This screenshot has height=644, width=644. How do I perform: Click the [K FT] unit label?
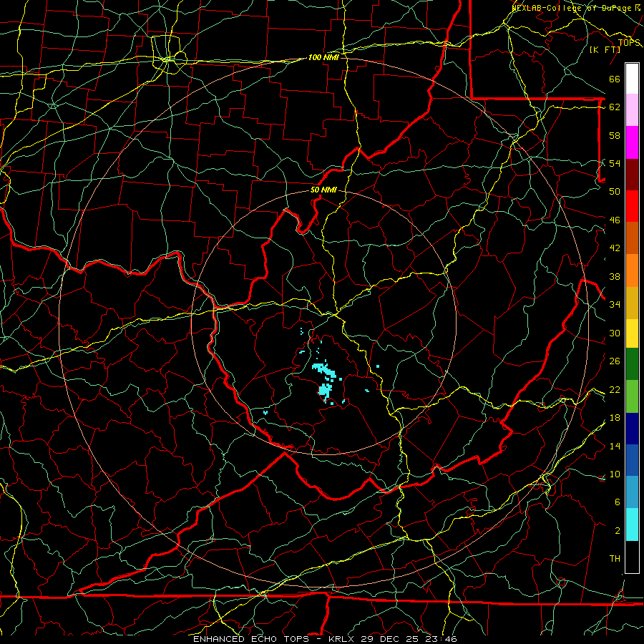pyautogui.click(x=605, y=49)
